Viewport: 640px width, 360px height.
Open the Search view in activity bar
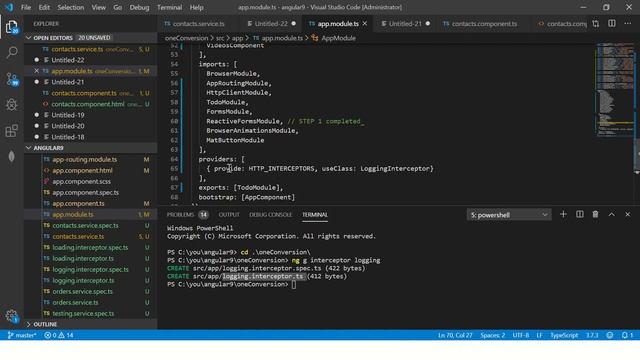12,52
